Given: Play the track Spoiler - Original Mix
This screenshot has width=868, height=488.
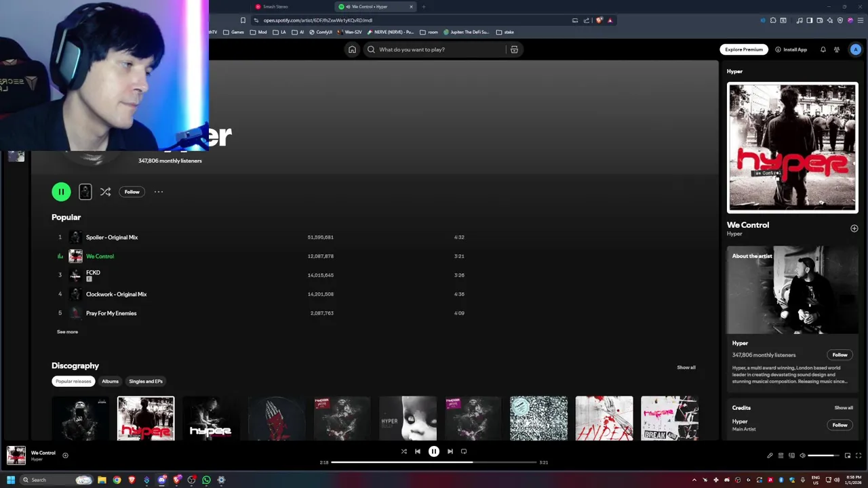Looking at the screenshot, I should [112, 237].
